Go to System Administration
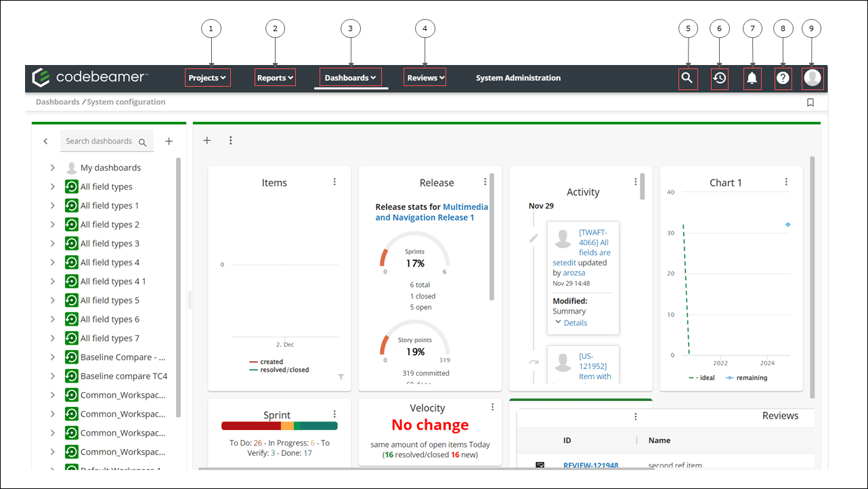This screenshot has height=489, width=868. (518, 78)
